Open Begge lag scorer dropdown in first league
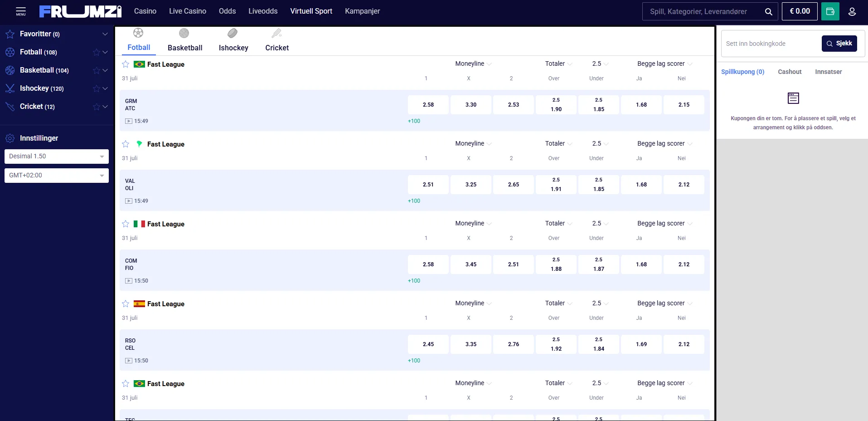Image resolution: width=868 pixels, height=421 pixels. (x=665, y=64)
